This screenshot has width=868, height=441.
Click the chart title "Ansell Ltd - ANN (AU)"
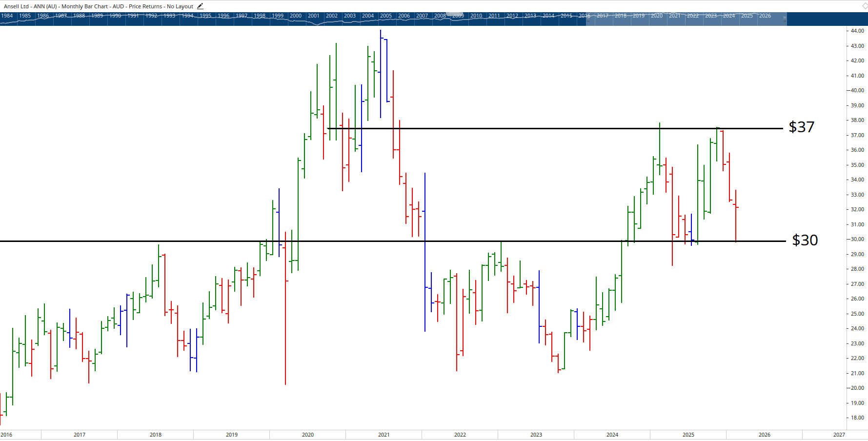pyautogui.click(x=29, y=6)
